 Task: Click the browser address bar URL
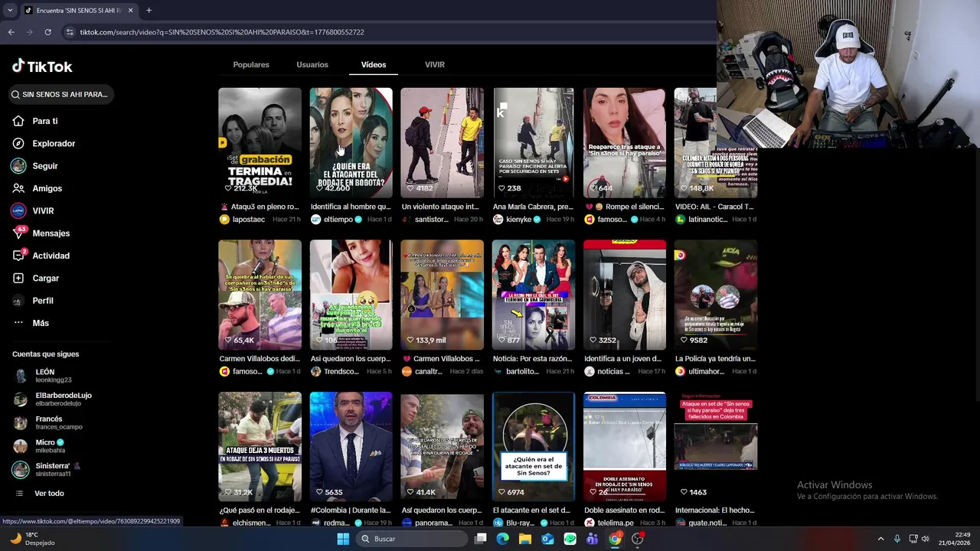(x=222, y=32)
